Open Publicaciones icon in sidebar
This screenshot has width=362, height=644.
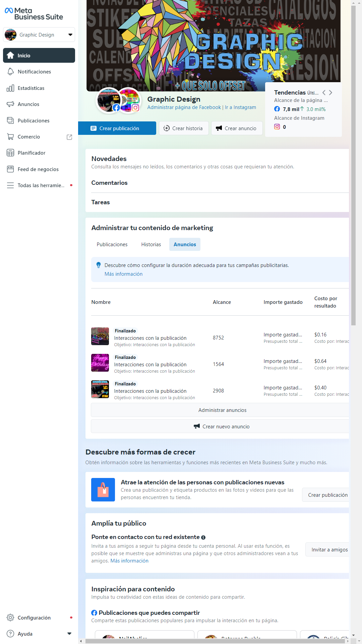[10, 120]
